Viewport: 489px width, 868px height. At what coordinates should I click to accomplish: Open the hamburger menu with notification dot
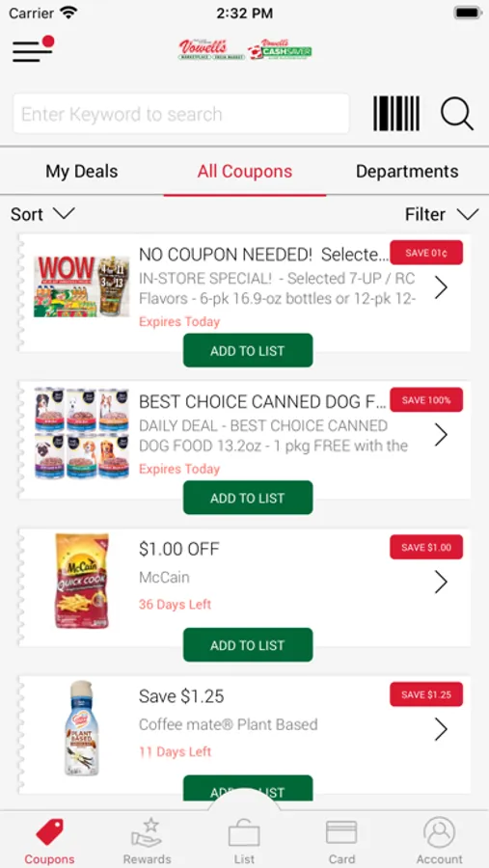33,50
